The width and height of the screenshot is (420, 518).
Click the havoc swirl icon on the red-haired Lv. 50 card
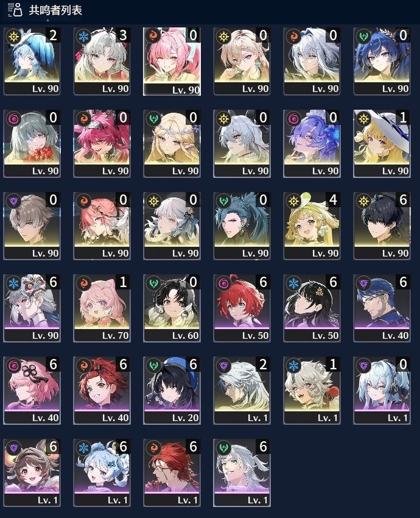[223, 283]
